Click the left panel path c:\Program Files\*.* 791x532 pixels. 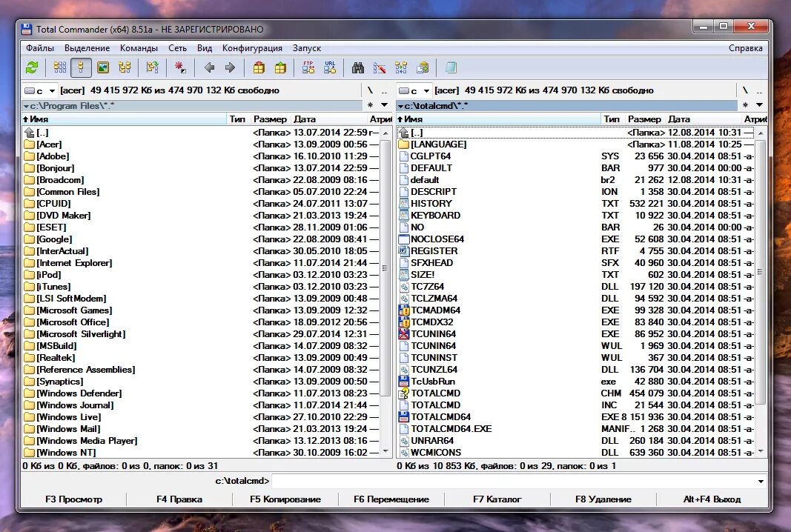click(193, 105)
